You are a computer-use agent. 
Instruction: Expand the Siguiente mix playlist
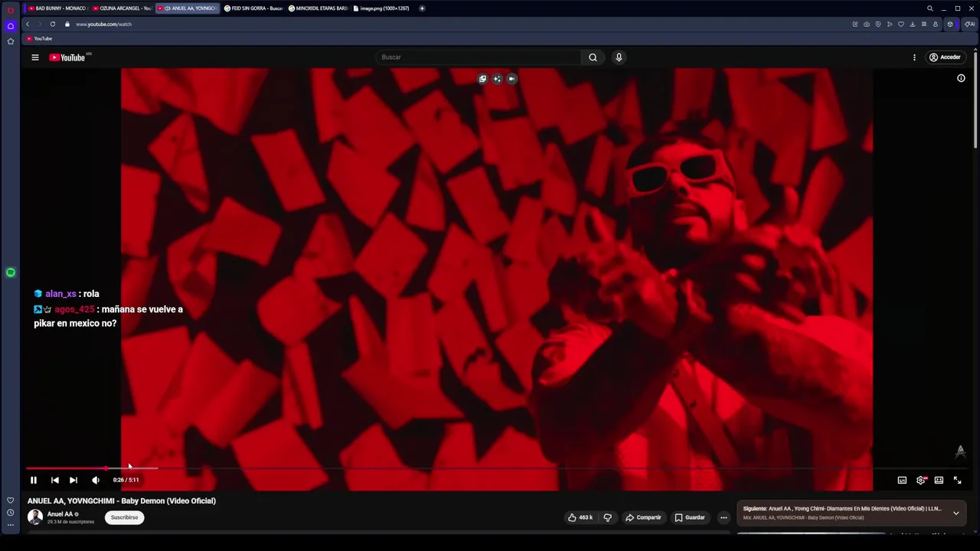(955, 513)
